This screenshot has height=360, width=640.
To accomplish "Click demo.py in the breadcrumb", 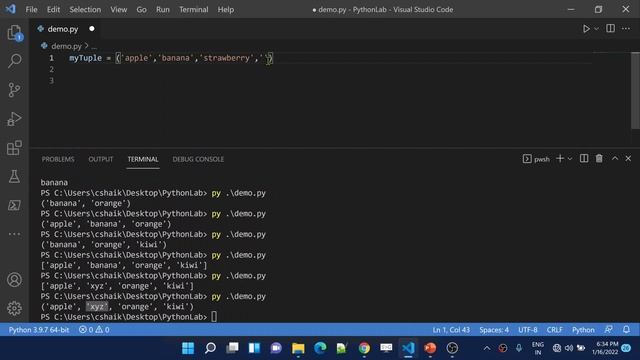I will click(66, 46).
